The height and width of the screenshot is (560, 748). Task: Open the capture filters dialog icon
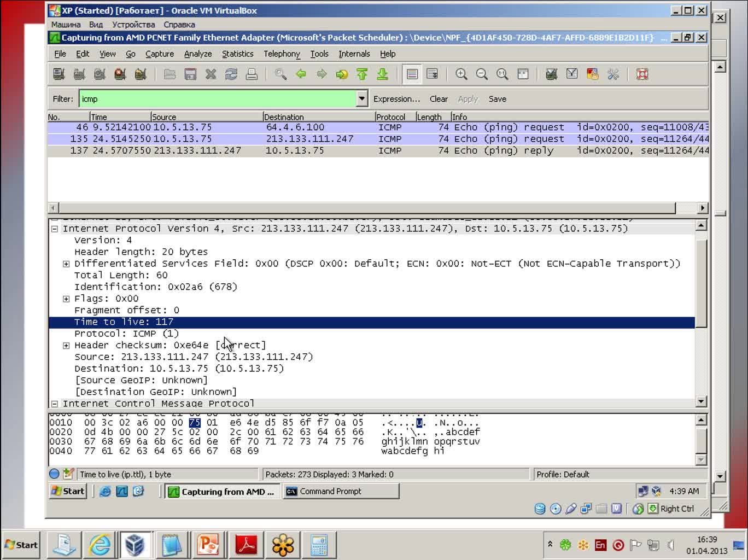[552, 74]
